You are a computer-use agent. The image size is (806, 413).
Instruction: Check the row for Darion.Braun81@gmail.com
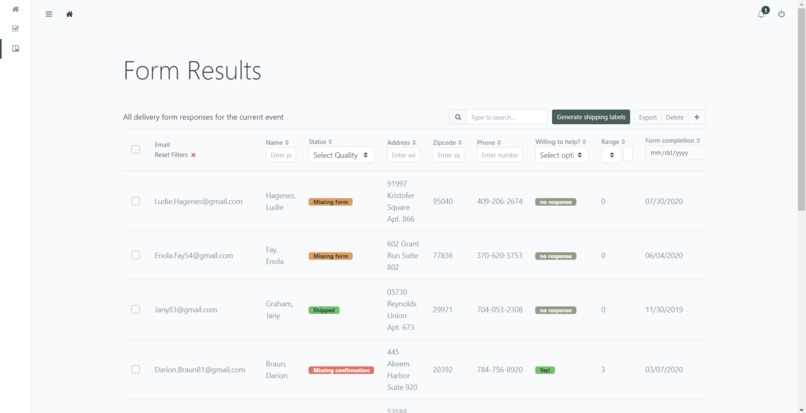[135, 369]
